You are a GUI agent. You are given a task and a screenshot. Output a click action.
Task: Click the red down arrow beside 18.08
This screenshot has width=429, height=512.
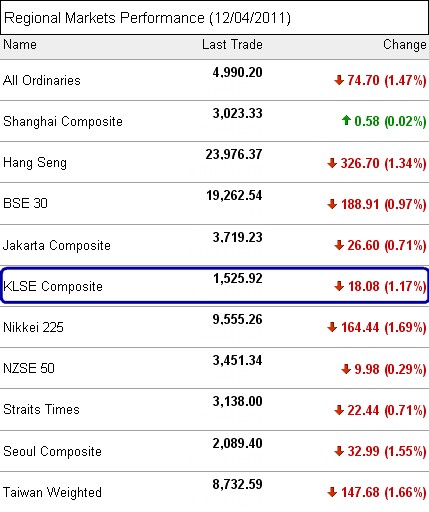pyautogui.click(x=339, y=286)
